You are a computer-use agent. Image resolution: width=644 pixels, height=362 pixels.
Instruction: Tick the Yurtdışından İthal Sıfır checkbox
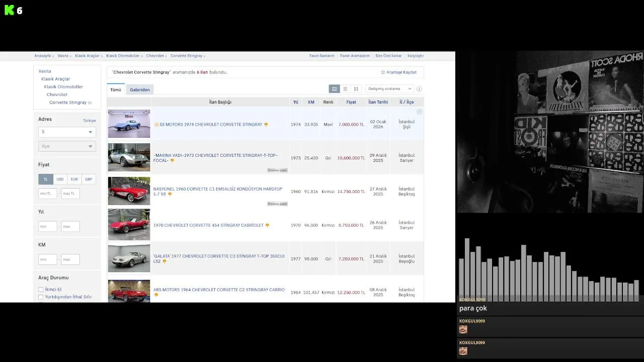(41, 297)
